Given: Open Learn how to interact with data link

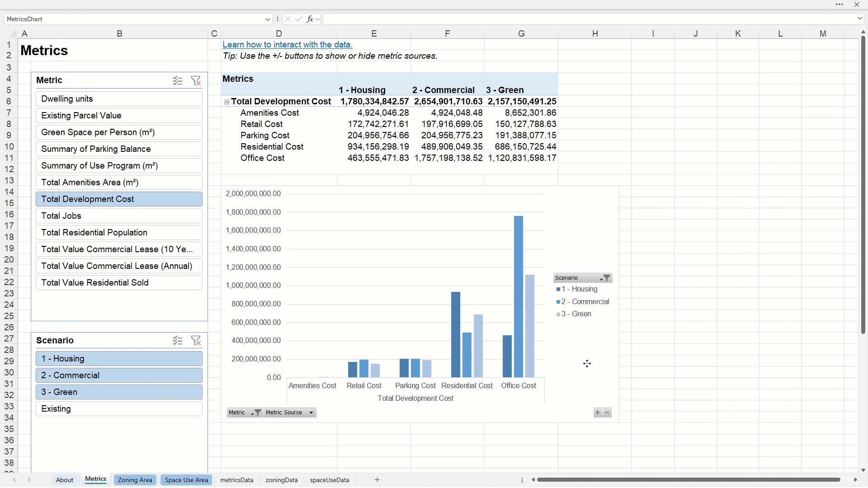Looking at the screenshot, I should 288,45.
